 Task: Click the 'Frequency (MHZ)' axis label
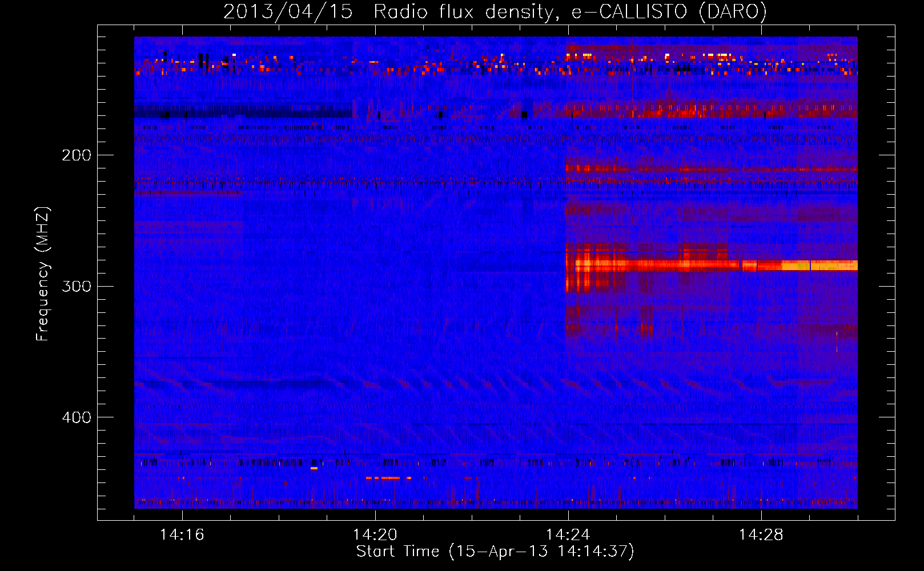(x=43, y=274)
